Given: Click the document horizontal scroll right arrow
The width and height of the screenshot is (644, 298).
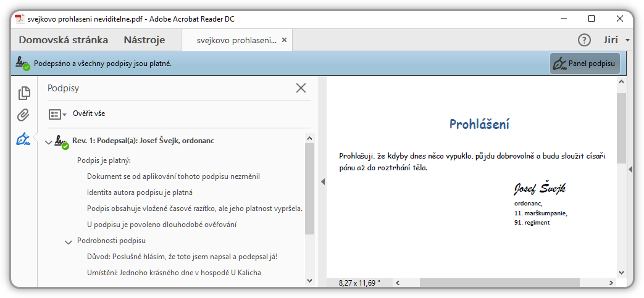Looking at the screenshot, I should (611, 283).
